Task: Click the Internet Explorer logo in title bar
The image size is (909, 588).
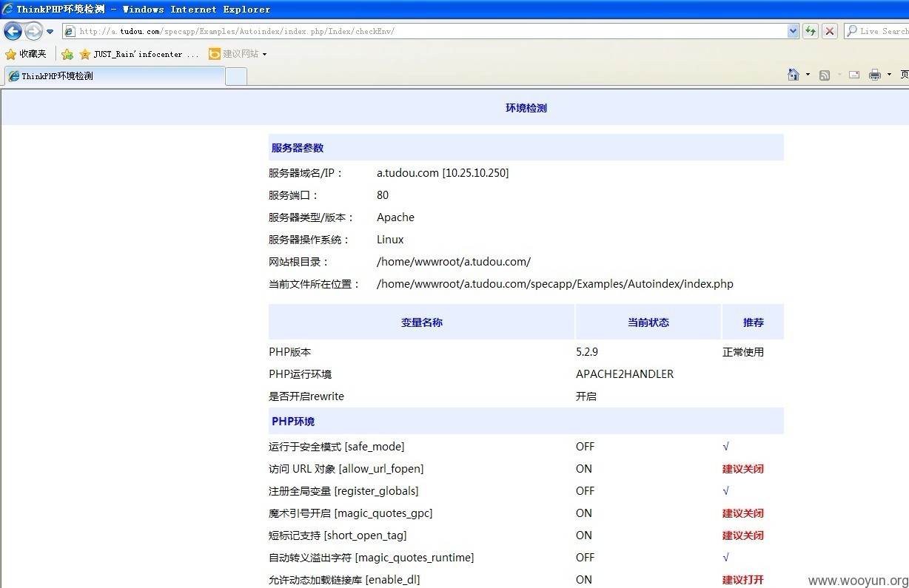Action: click(8, 9)
